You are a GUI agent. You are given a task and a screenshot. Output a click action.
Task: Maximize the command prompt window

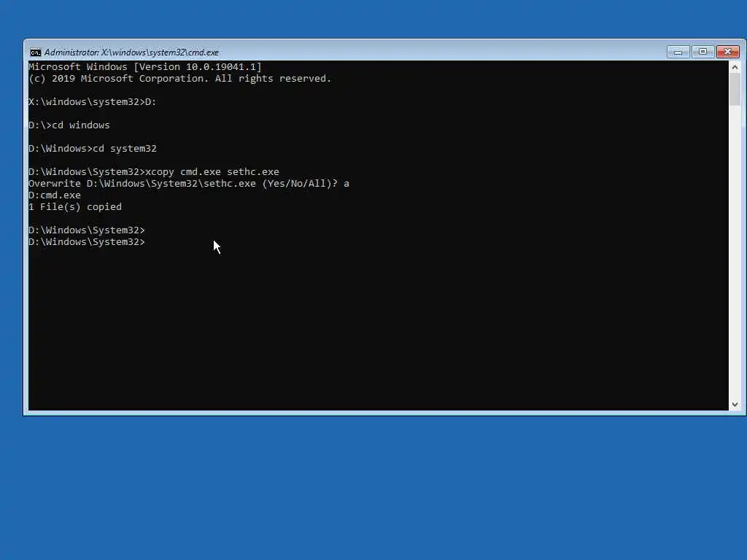703,52
